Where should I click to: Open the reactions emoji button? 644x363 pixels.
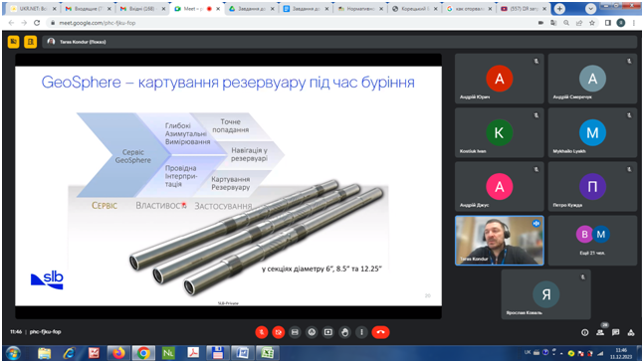click(x=312, y=332)
